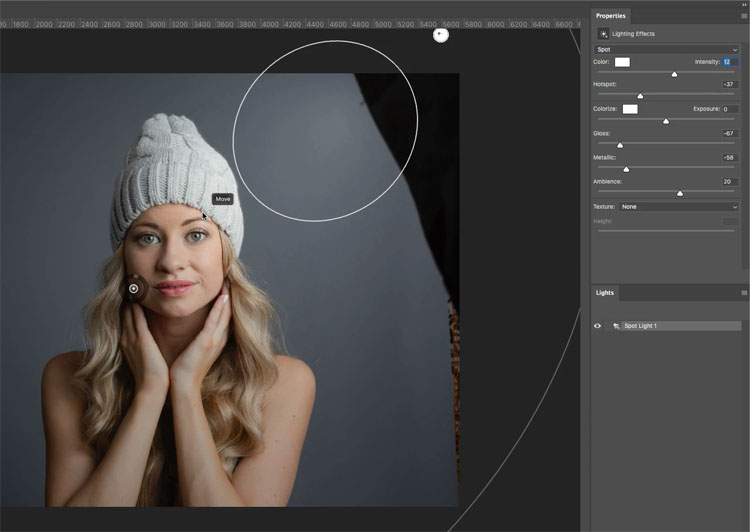Click the Lighting Effects title text
This screenshot has height=532, width=750.
pyautogui.click(x=633, y=34)
